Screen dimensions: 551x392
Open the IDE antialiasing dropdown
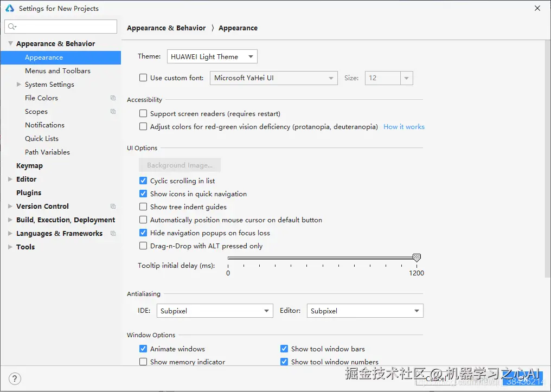[x=215, y=311]
